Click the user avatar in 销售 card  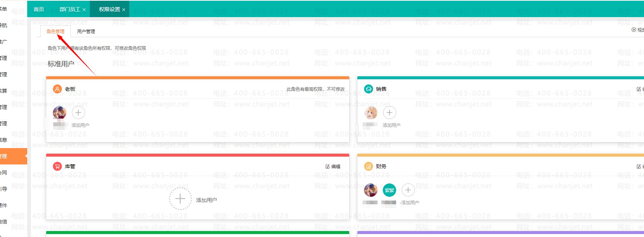(371, 113)
